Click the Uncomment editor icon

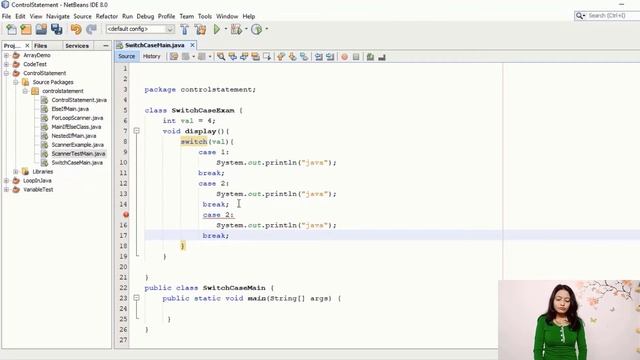[382, 57]
